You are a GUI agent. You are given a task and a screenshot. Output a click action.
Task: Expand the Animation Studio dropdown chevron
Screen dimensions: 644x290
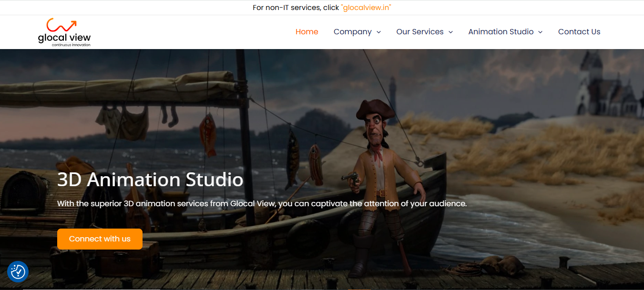(x=540, y=32)
